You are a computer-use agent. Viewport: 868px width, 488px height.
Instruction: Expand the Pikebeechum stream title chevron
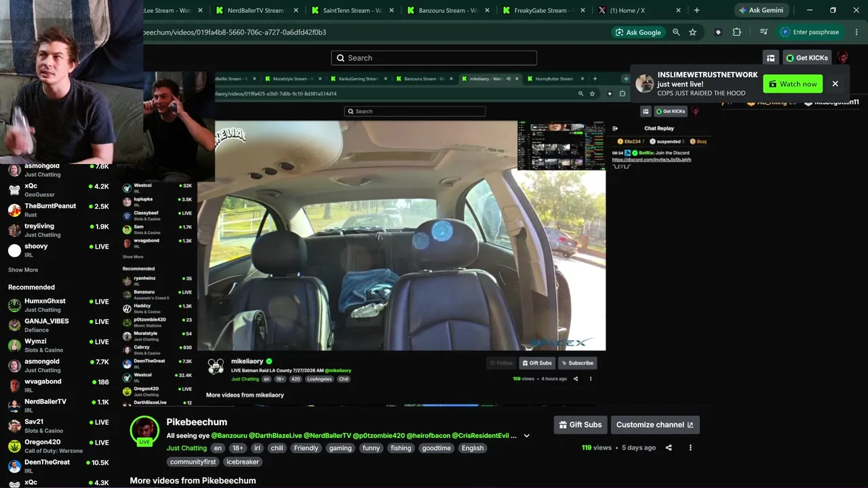(x=526, y=436)
